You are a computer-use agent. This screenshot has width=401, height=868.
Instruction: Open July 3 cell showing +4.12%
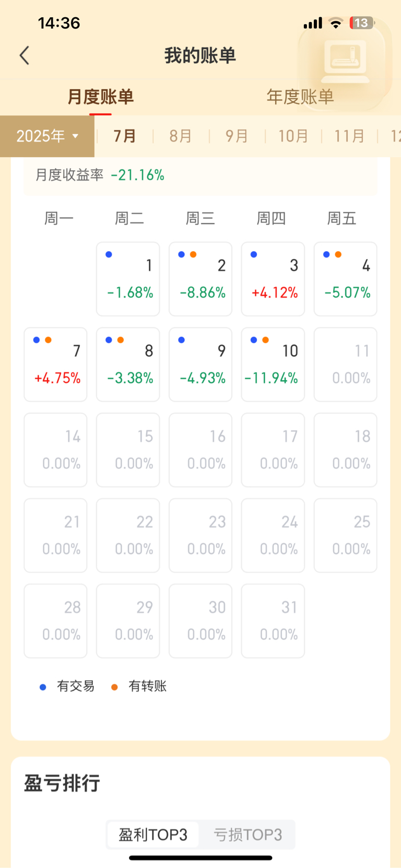pyautogui.click(x=273, y=279)
